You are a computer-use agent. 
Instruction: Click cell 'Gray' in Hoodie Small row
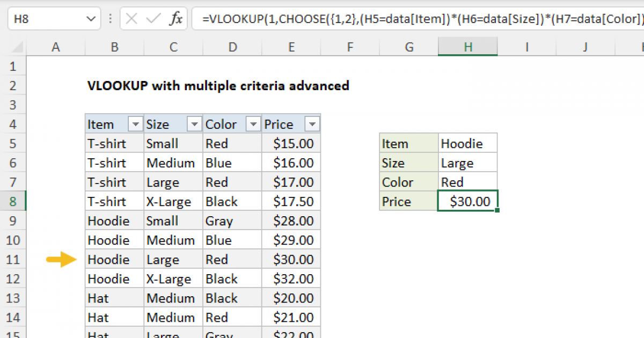coord(232,221)
